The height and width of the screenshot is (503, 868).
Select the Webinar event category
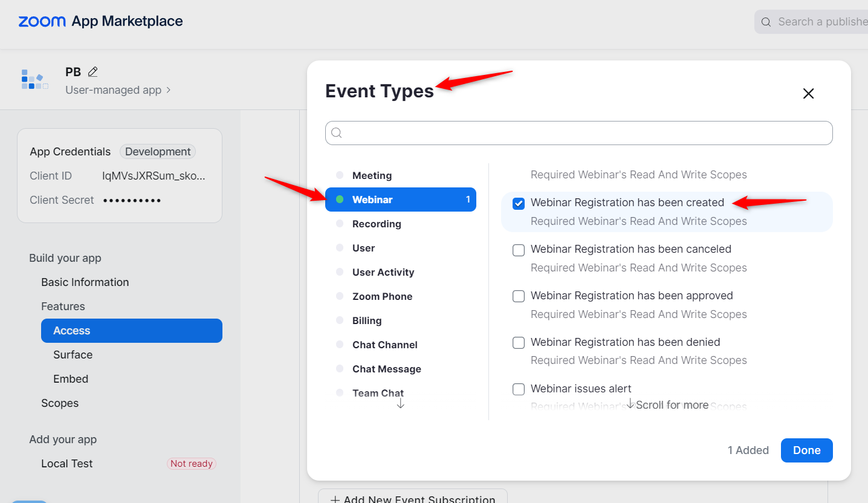[x=401, y=200]
